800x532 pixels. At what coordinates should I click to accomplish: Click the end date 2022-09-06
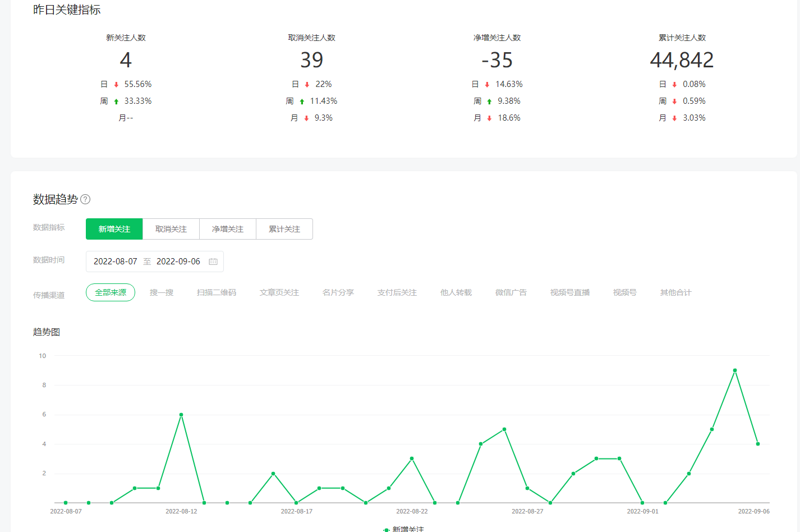tap(178, 262)
